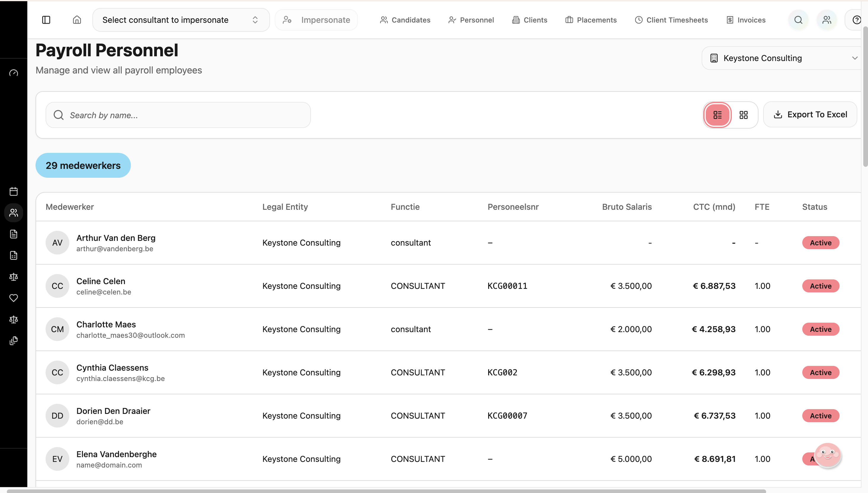Screen dimensions: 868x493
Task: Open the dashboard gauge icon in sidebar
Action: (x=14, y=73)
